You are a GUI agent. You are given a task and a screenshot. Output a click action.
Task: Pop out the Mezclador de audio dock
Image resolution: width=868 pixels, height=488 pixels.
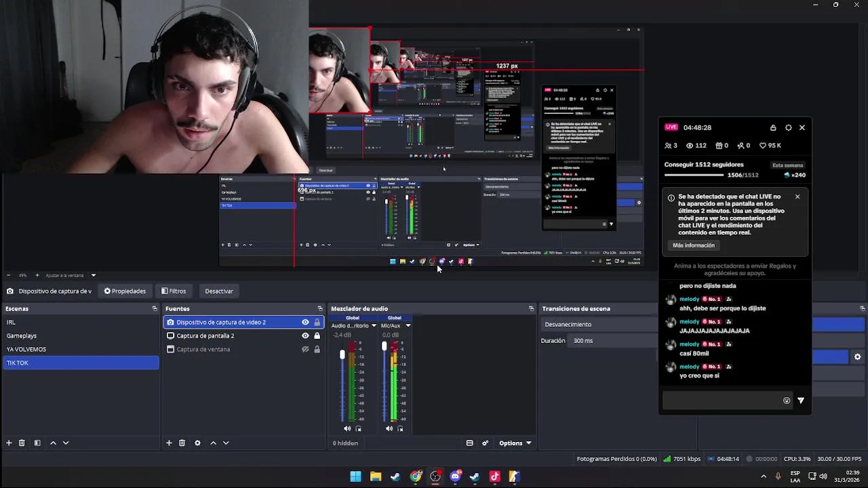pos(531,308)
